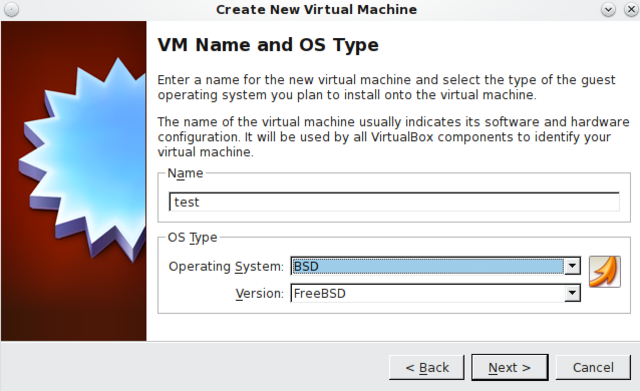Click the Name field containing test
Image resolution: width=640 pixels, height=391 pixels.
coord(394,202)
